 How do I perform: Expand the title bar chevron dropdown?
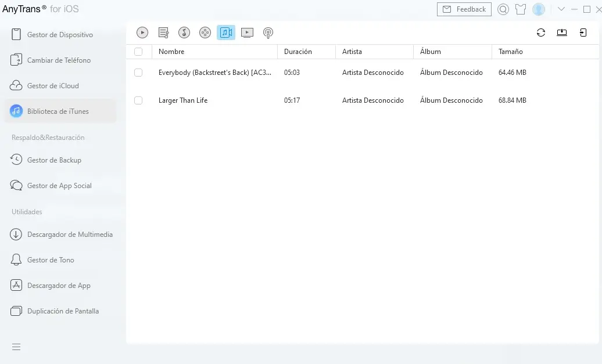click(561, 9)
